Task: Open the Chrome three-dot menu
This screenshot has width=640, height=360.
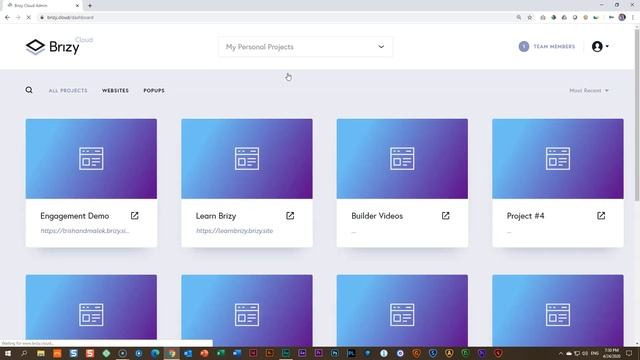Action: [633, 18]
